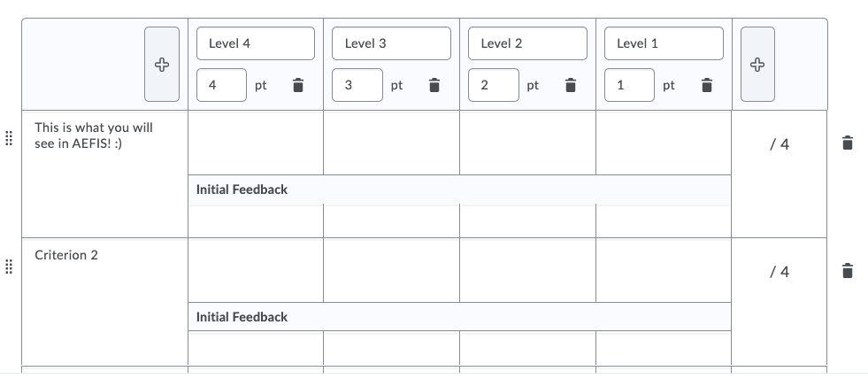
Task: Delete the Level 3 column
Action: (434, 86)
